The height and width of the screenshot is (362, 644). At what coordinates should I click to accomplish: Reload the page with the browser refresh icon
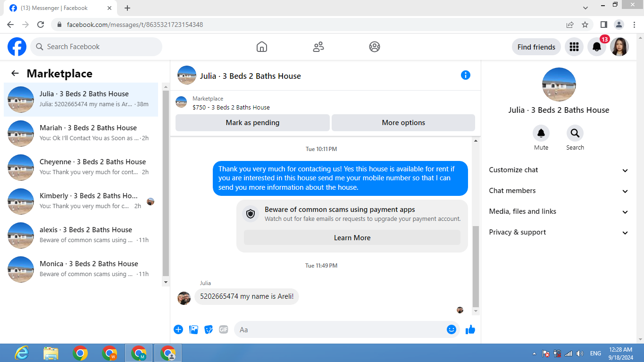[41, 25]
